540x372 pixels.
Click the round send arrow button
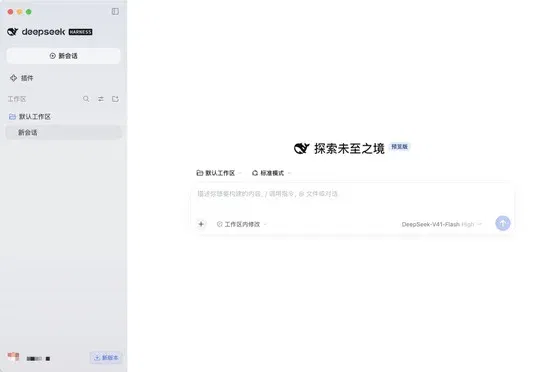[x=503, y=224]
